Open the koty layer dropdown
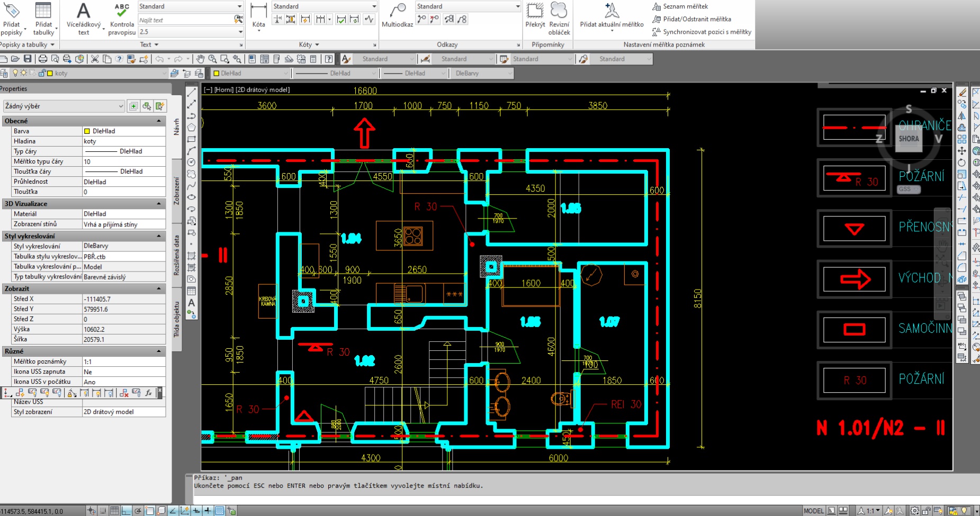Image resolution: width=980 pixels, height=516 pixels. 163,73
